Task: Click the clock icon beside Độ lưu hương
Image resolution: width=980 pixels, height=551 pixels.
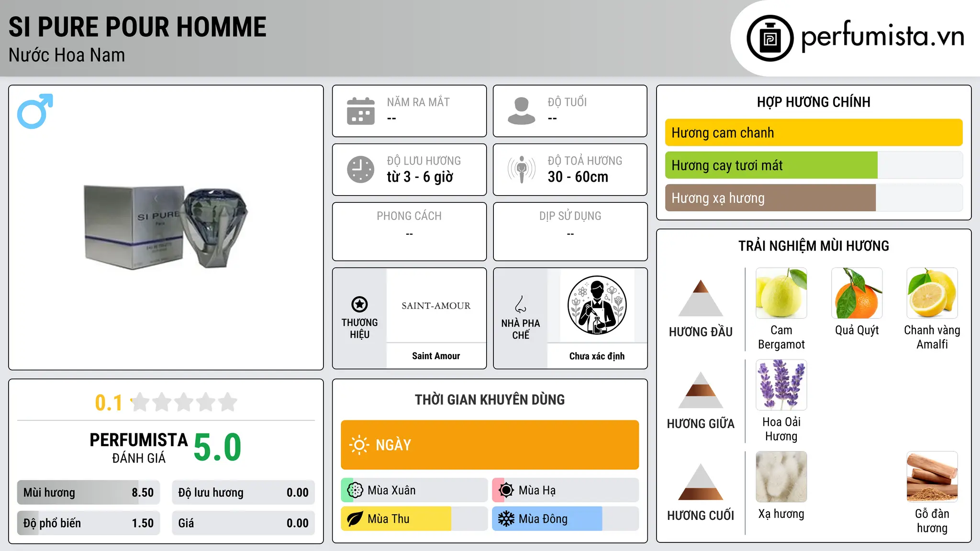Action: click(361, 169)
